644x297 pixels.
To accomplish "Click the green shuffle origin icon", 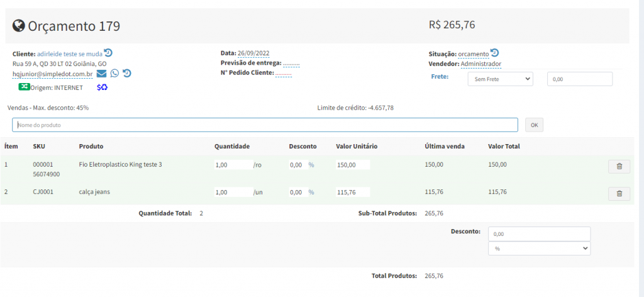I will tap(24, 87).
